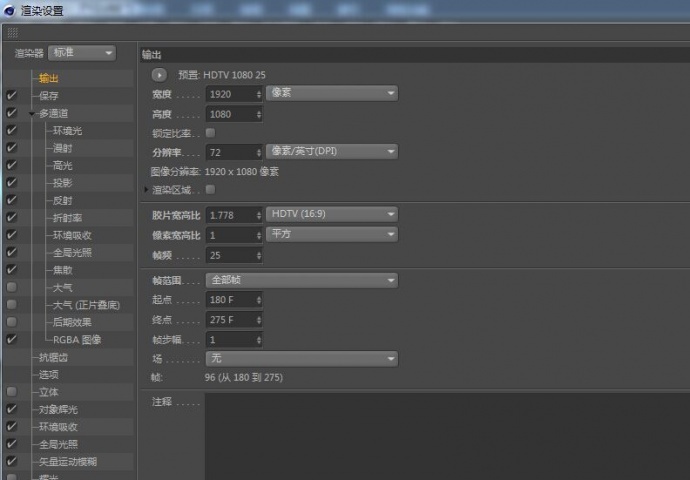Select the 矢量运动模糊 item label
Viewport: 690px width, 480px height.
coord(68,462)
